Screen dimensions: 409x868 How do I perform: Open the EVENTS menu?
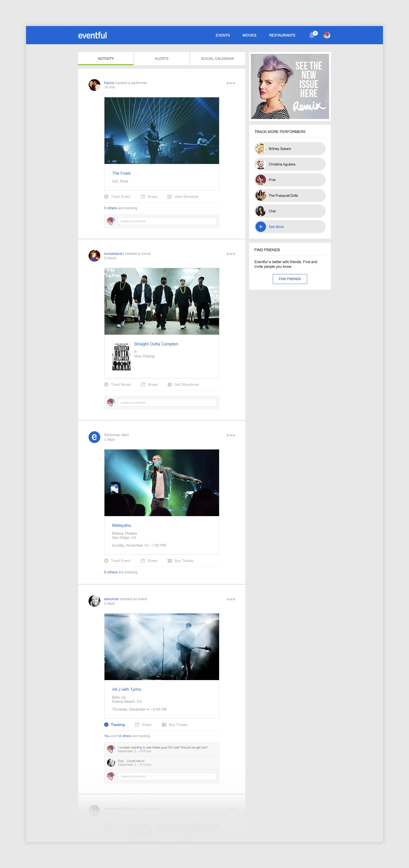coord(222,35)
